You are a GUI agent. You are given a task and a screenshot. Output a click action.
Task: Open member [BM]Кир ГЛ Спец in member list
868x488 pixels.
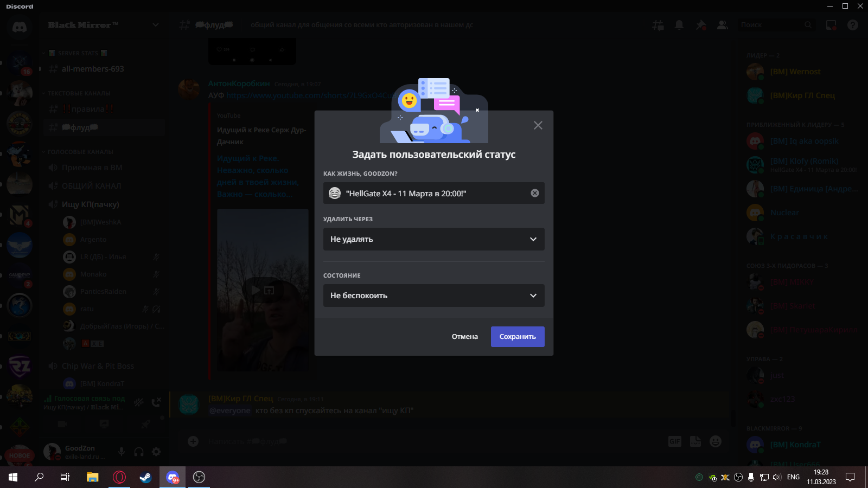[803, 95]
